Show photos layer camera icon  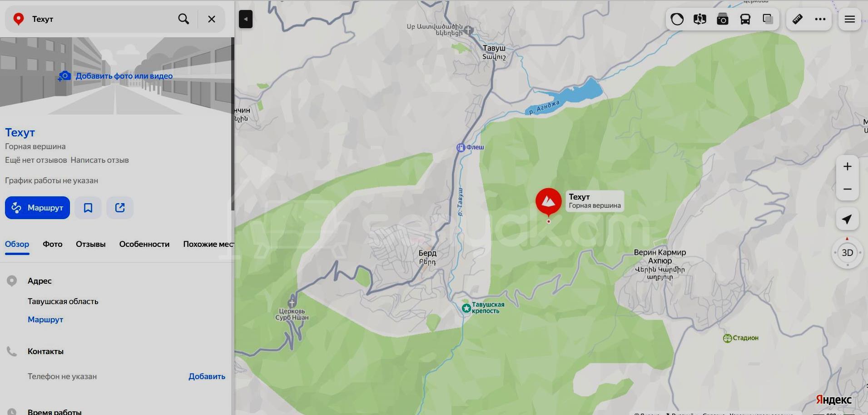pos(723,19)
